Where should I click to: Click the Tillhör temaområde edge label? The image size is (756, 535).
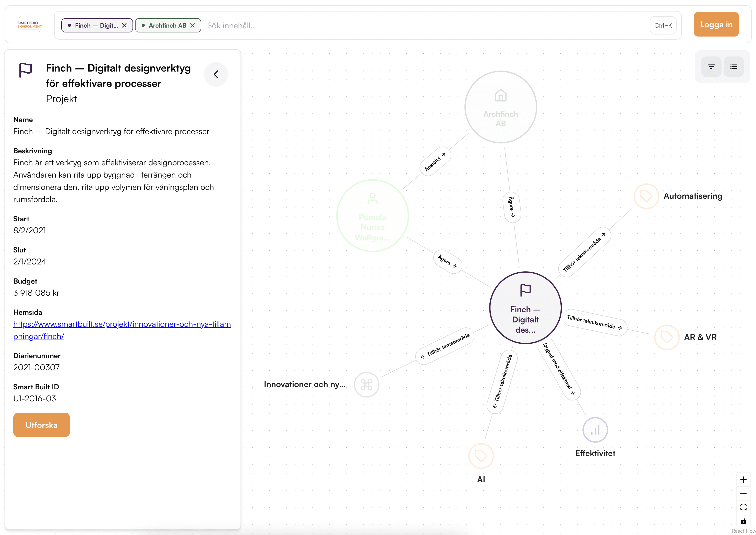click(x=445, y=346)
